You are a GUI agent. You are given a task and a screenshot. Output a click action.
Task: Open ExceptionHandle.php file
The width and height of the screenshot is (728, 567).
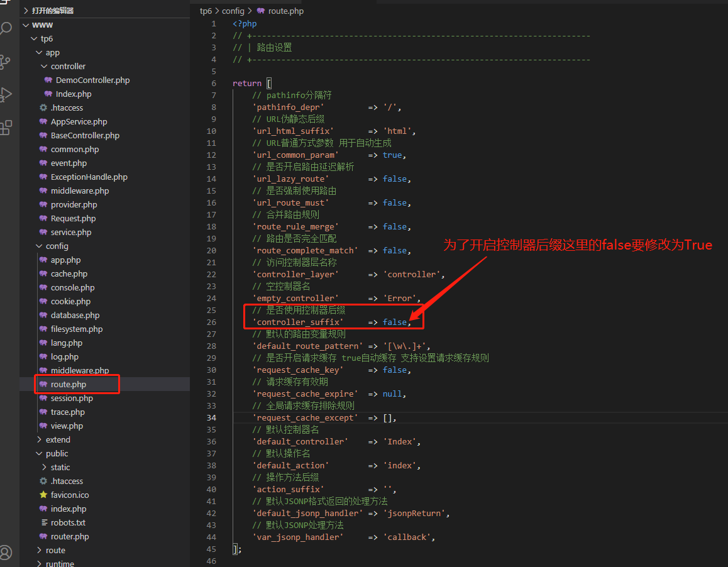coord(89,177)
